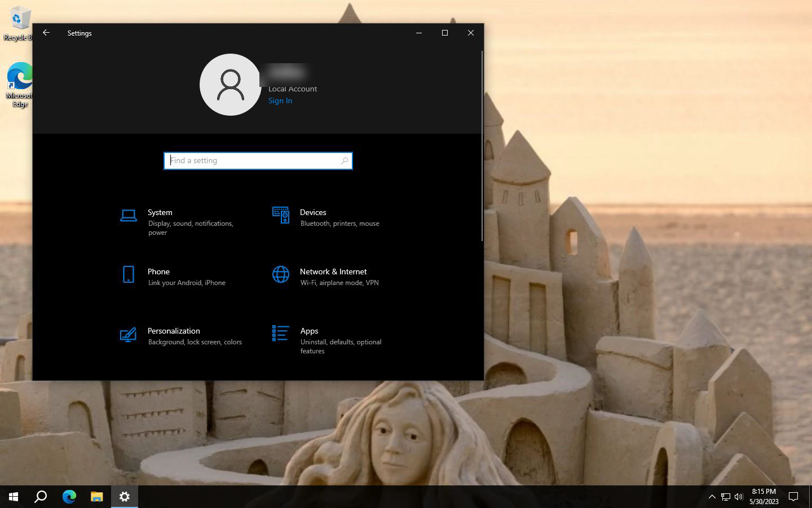Open Apps settings

tap(309, 331)
